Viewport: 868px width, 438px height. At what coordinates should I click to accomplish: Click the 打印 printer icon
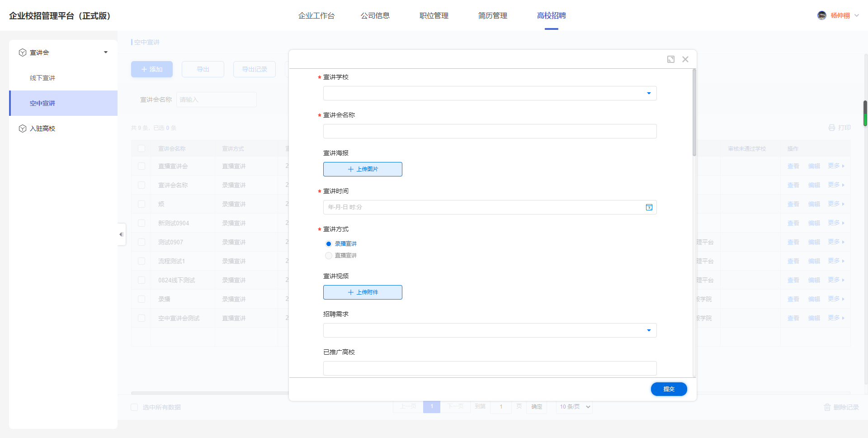832,128
